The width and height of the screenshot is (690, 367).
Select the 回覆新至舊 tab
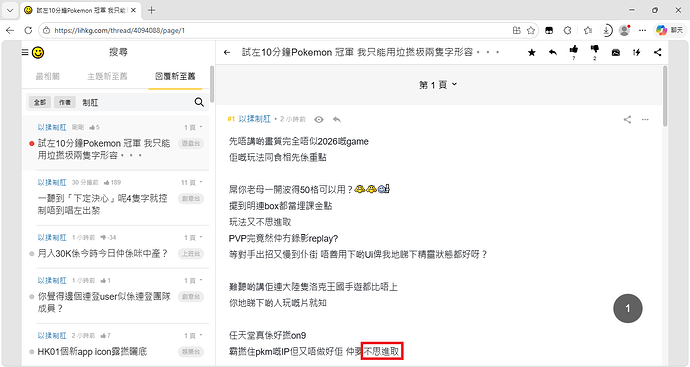(175, 76)
